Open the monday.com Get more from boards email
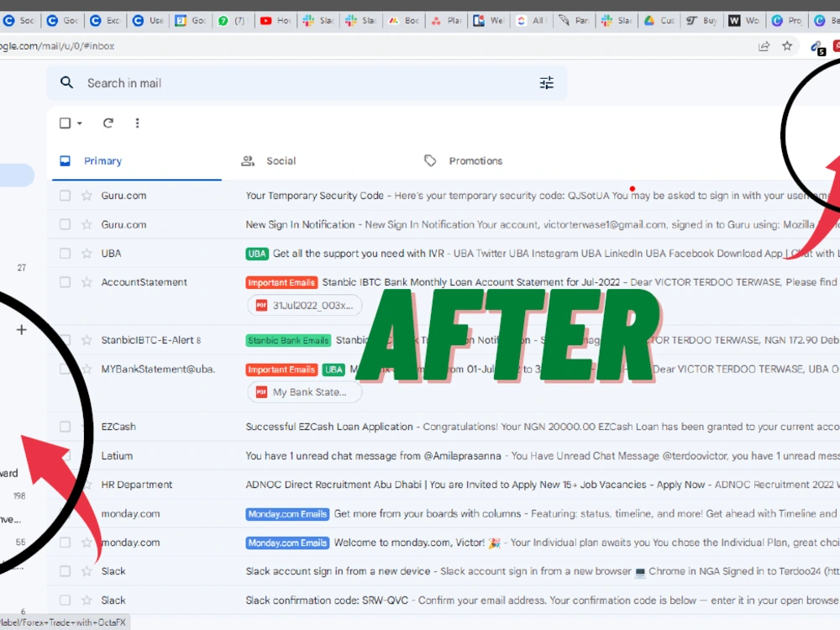Image resolution: width=840 pixels, height=630 pixels. click(444, 514)
